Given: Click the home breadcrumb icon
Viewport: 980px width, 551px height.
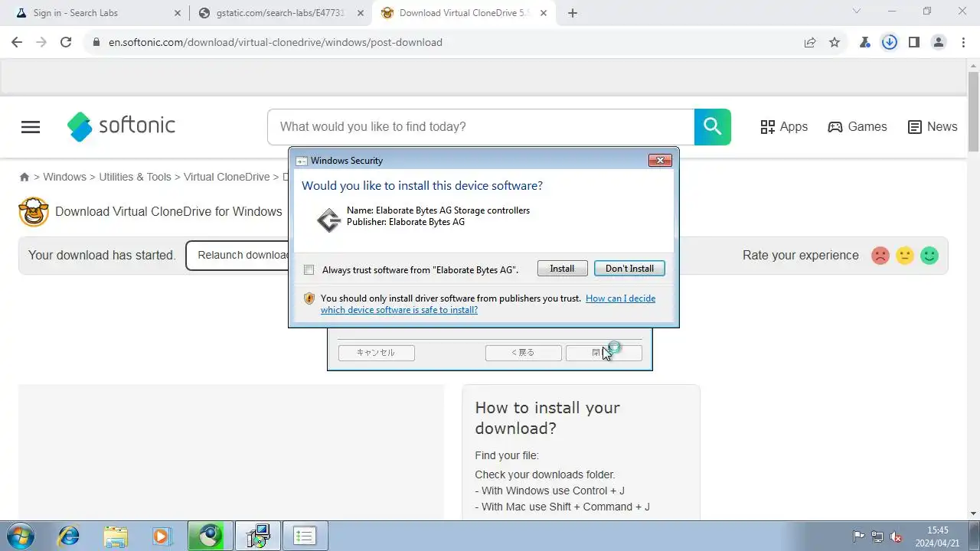Looking at the screenshot, I should (24, 177).
